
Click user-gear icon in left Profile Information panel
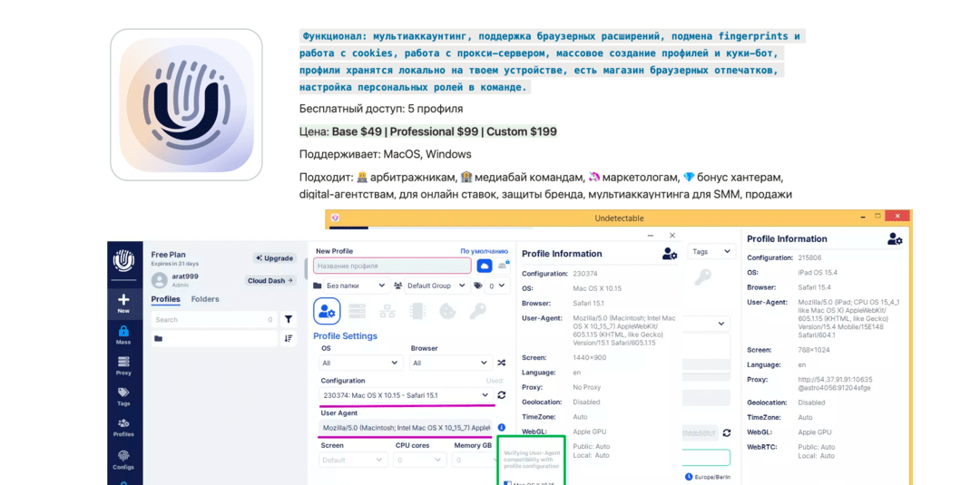coord(670,254)
